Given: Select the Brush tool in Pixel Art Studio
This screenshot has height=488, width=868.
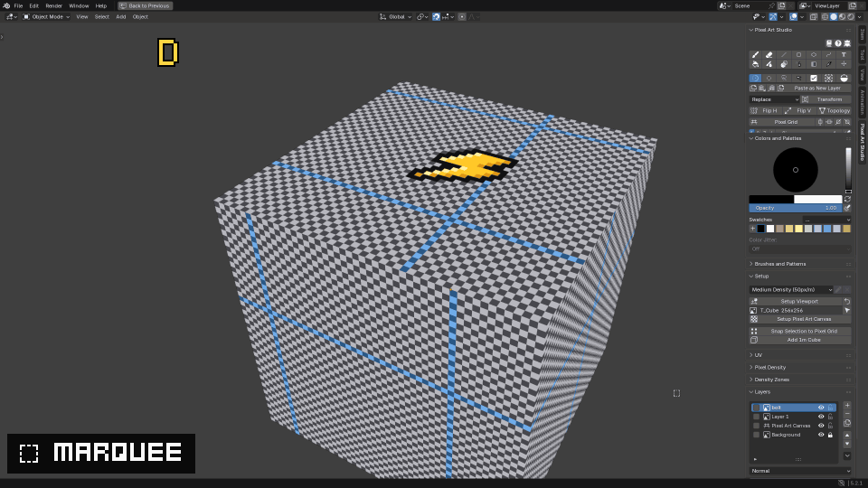Looking at the screenshot, I should point(756,55).
